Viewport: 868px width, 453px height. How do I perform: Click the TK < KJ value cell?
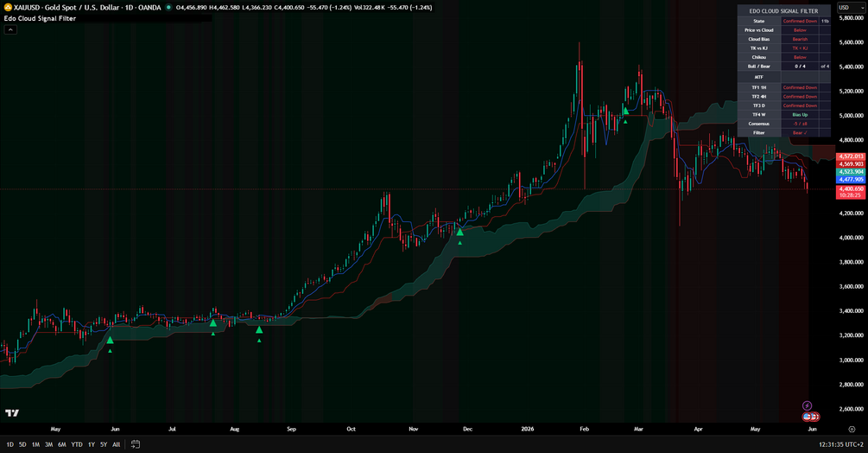tap(800, 48)
